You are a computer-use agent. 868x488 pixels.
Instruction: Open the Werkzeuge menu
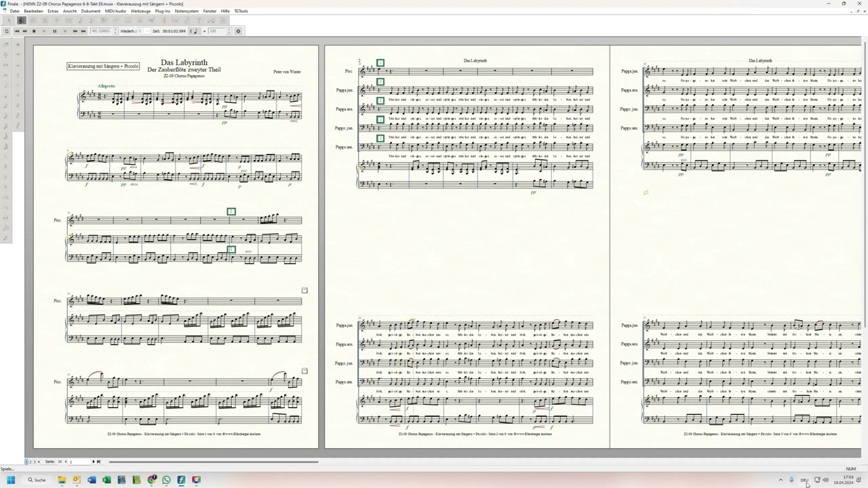click(x=140, y=11)
